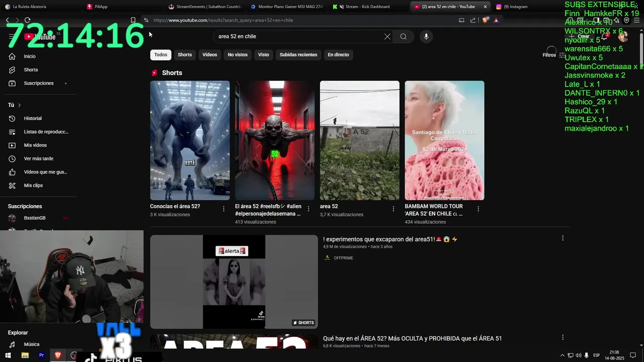The height and width of the screenshot is (362, 644).
Task: Select Subidas recientes filter chip
Action: [298, 55]
